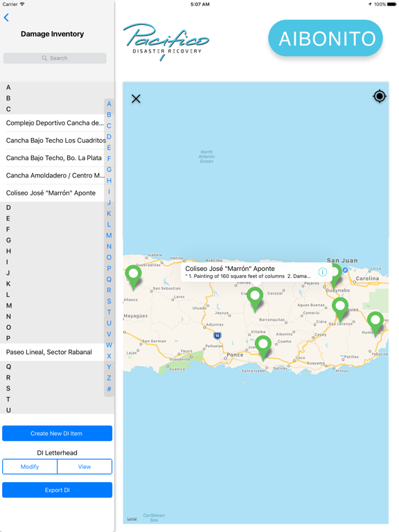399x532 pixels.
Task: Jump to index symbol #
Action: click(109, 389)
